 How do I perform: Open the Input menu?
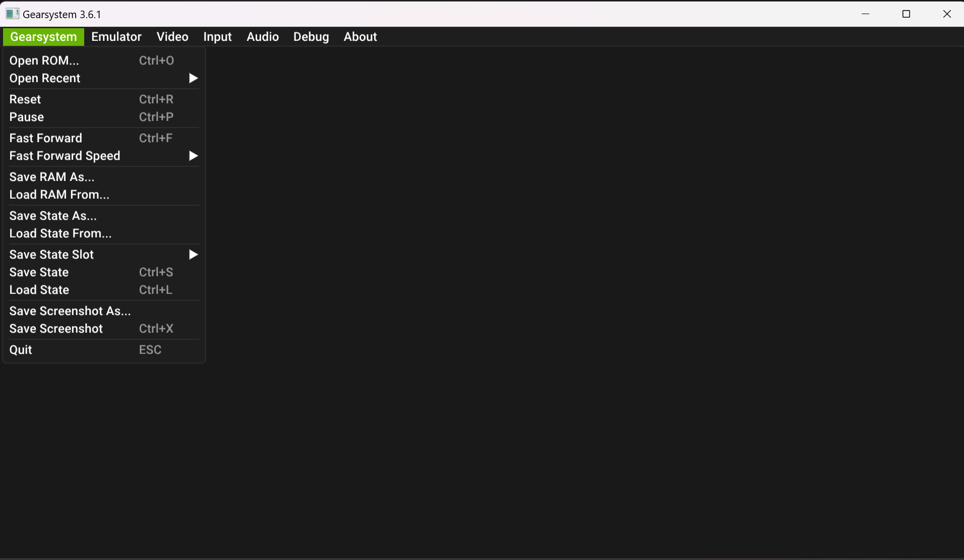pos(217,37)
